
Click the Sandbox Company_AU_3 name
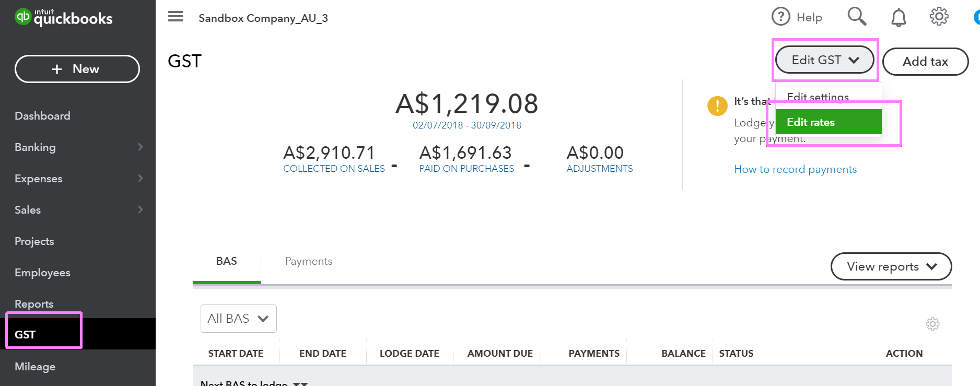263,18
